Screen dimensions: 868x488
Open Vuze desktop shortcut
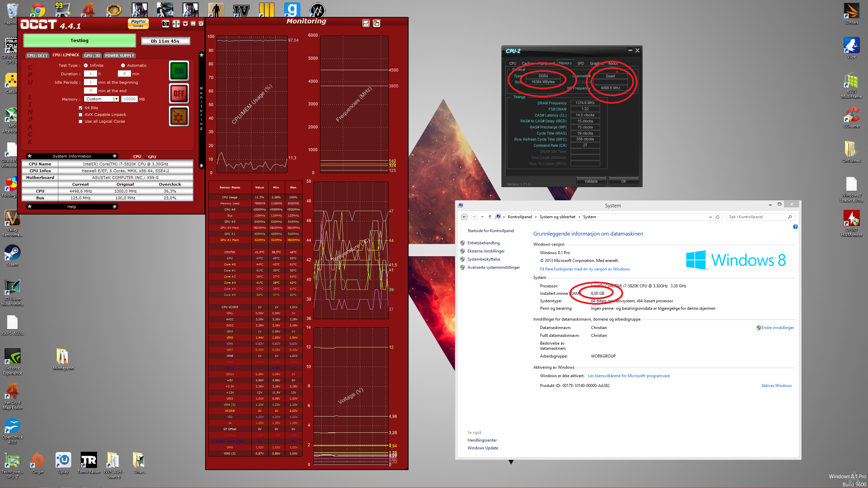851,48
